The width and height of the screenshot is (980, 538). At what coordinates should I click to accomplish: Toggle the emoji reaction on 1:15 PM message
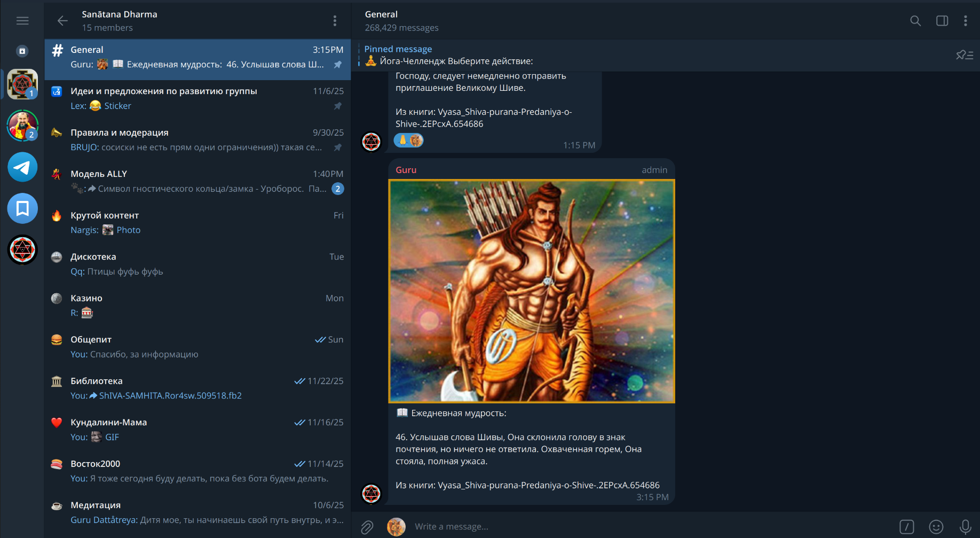408,141
